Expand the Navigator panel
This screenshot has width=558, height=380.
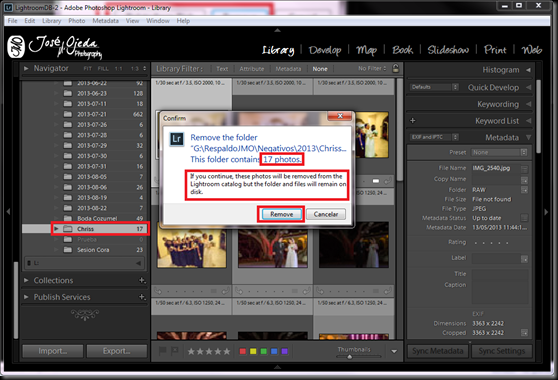[x=26, y=68]
